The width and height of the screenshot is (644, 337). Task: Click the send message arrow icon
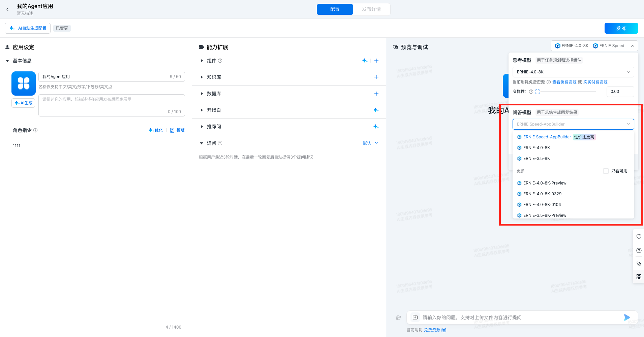point(627,317)
